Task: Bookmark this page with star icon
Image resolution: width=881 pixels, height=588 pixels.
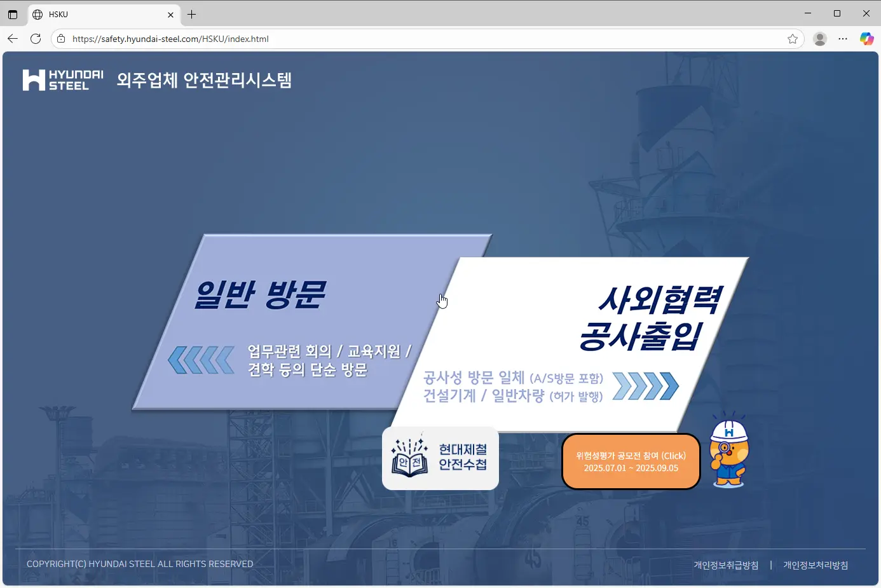Action: coord(793,39)
